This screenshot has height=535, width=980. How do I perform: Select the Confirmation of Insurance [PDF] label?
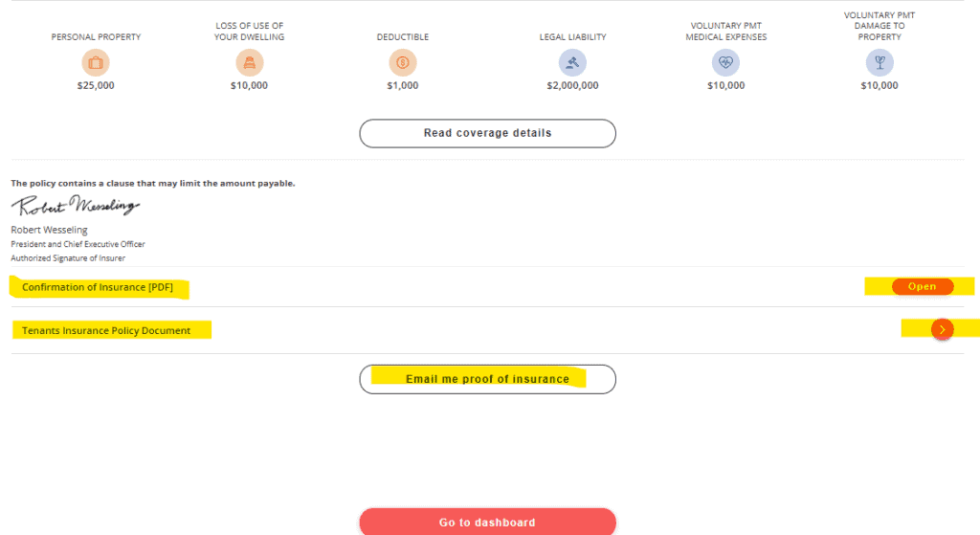(x=98, y=287)
